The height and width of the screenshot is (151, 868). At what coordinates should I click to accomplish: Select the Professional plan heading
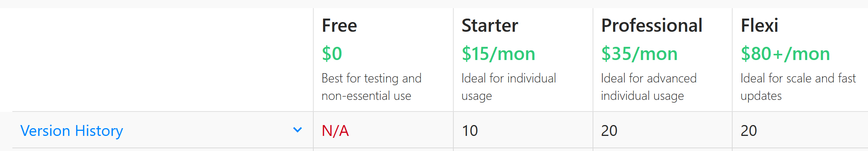(x=652, y=26)
